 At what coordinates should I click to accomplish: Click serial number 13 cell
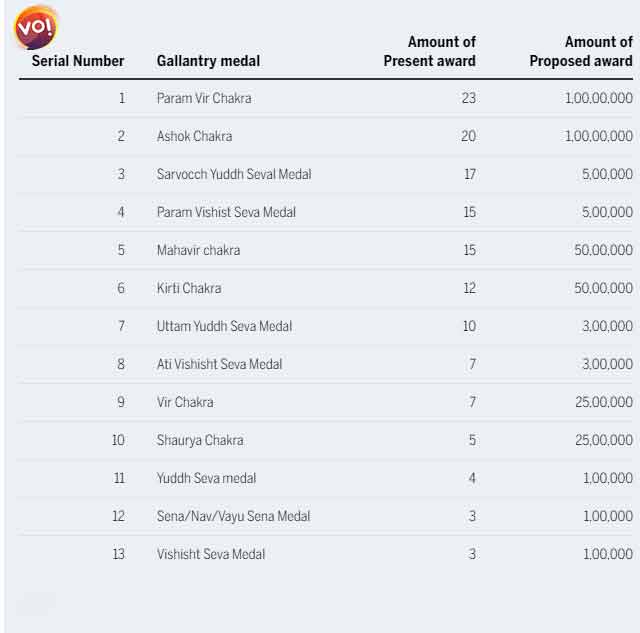[118, 554]
